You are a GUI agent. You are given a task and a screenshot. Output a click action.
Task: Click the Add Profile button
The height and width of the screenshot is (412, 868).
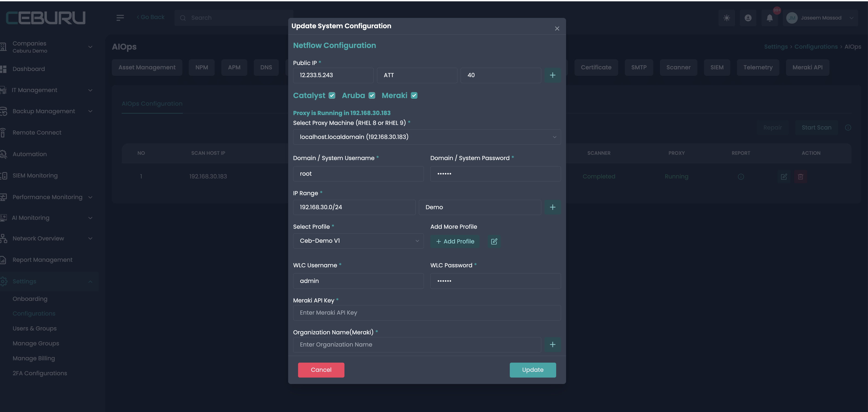coord(455,241)
